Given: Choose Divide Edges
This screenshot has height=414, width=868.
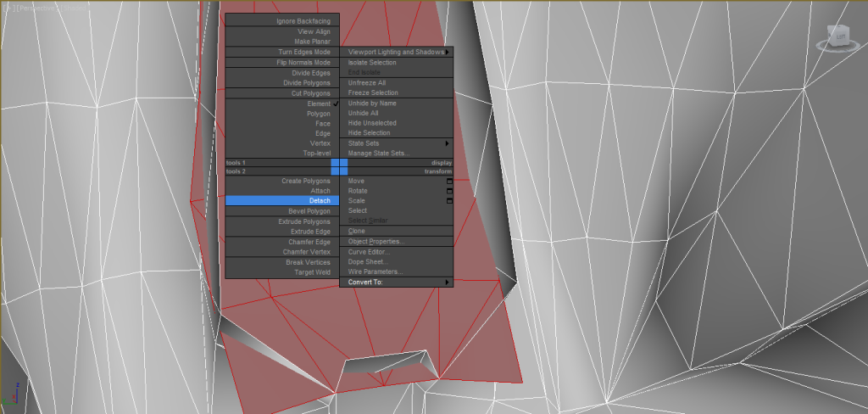Looking at the screenshot, I should [x=282, y=73].
